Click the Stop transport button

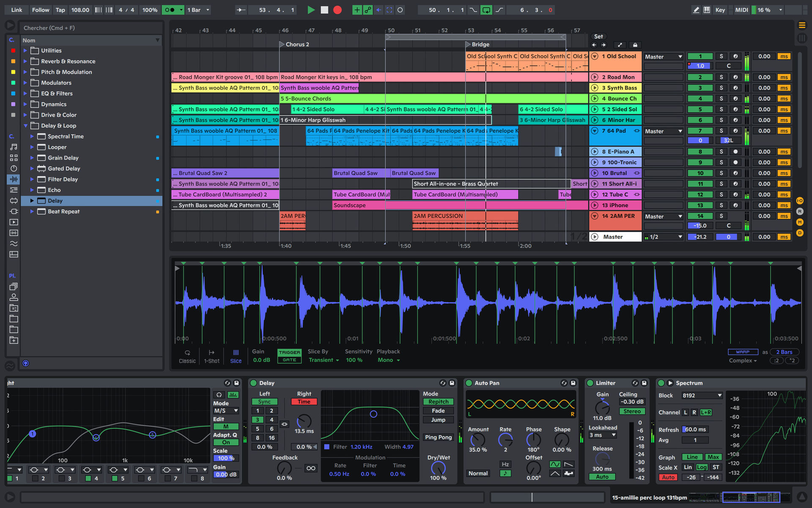(x=324, y=10)
